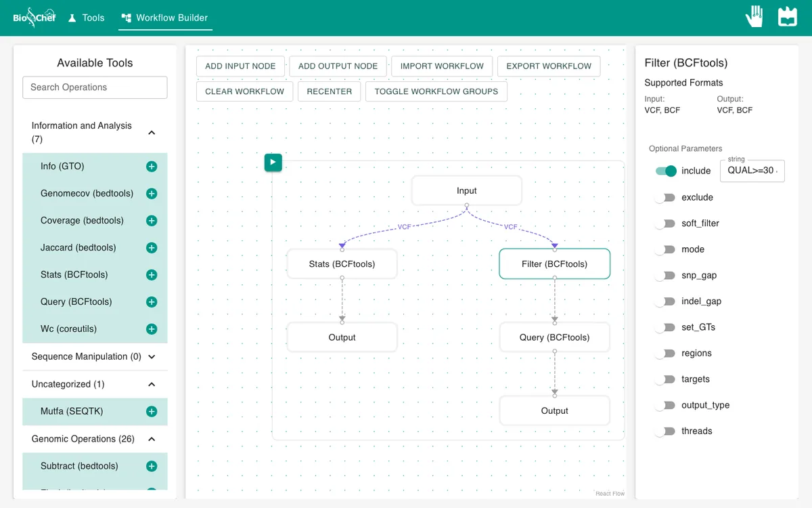The image size is (812, 508).
Task: Add Mutfa (SEQTK) via plus icon
Action: pos(152,412)
